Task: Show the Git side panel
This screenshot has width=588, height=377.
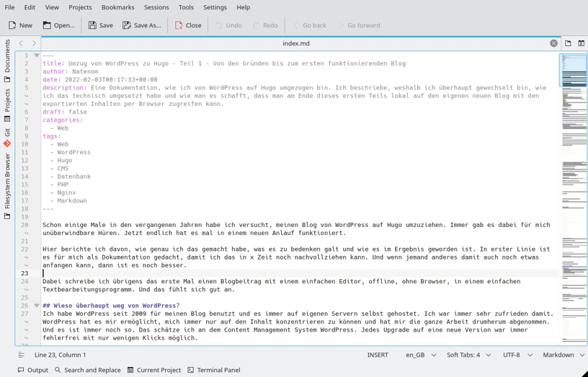Action: point(7,137)
